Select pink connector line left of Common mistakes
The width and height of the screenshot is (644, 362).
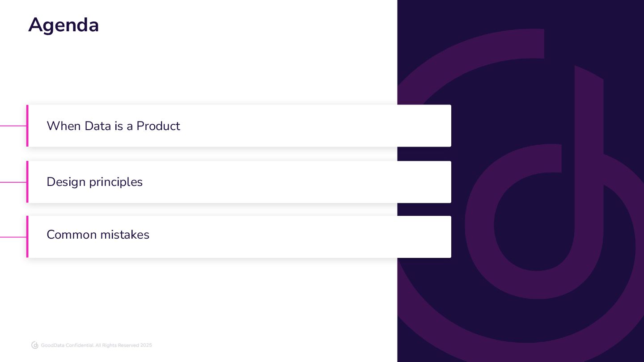pos(13,237)
